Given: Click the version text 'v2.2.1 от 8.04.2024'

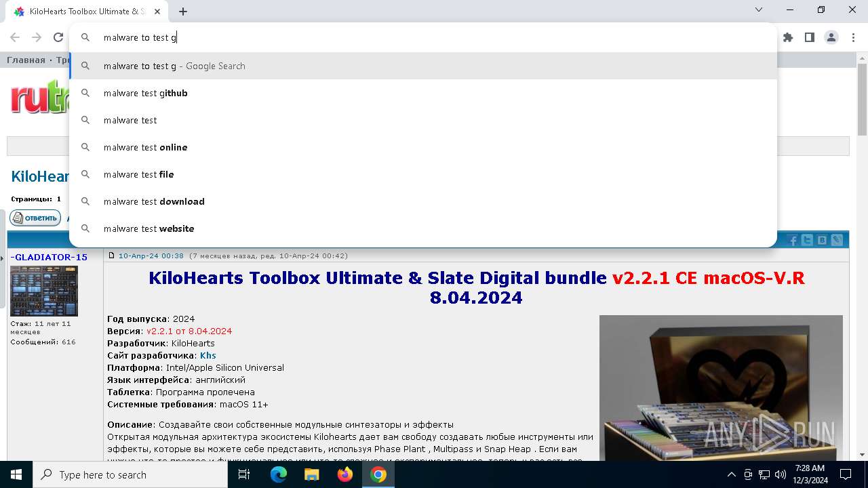Looking at the screenshot, I should point(189,331).
